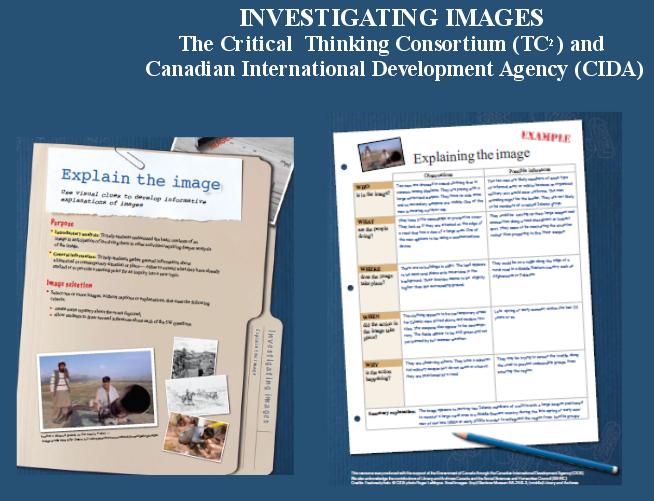Select the WHO is in the image row label
654x501 pixels.
374,197
